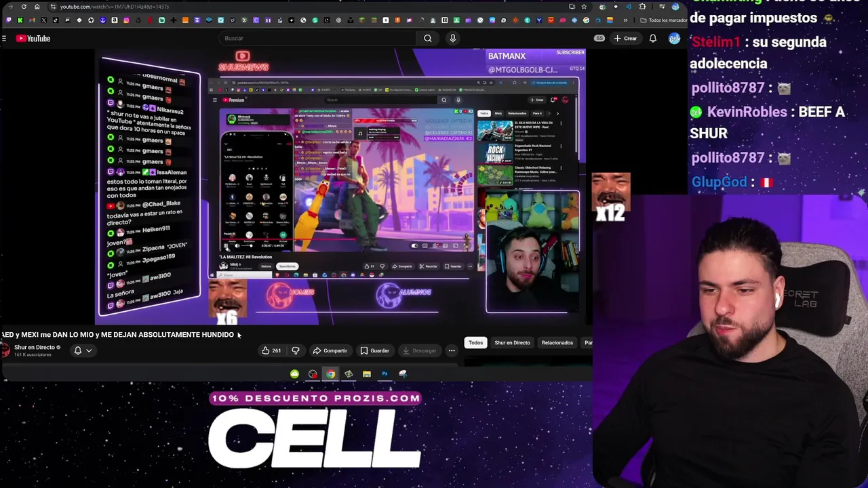Open the account avatar menu
Viewport: 868px width, 488px height.
coord(674,39)
